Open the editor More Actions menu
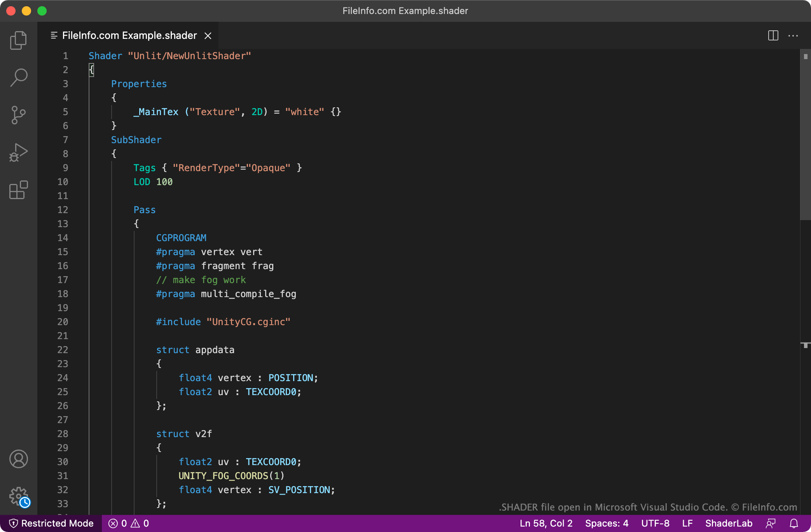811x532 pixels. coord(793,35)
